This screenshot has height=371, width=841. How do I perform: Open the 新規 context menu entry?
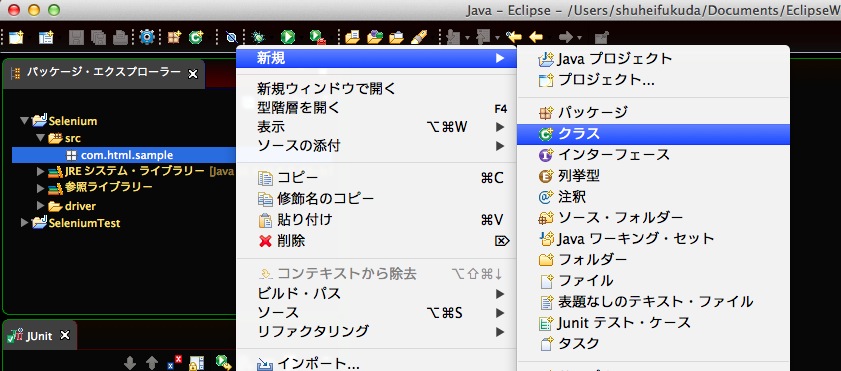point(376,58)
